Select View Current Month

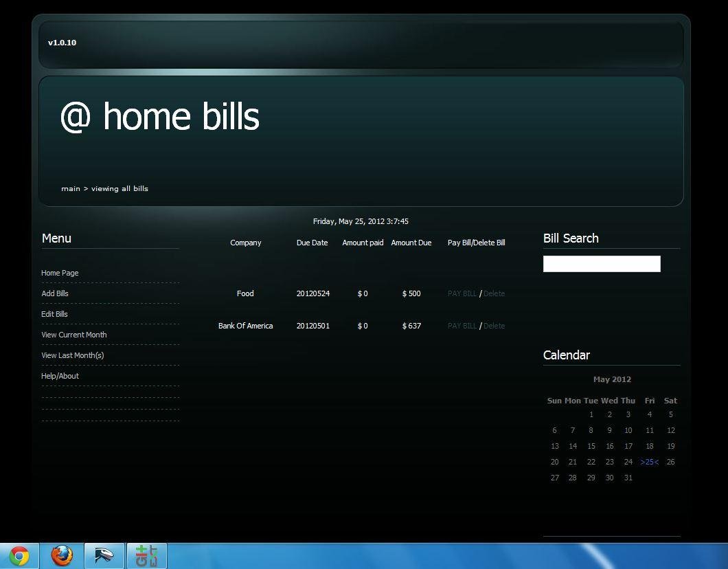click(x=73, y=335)
